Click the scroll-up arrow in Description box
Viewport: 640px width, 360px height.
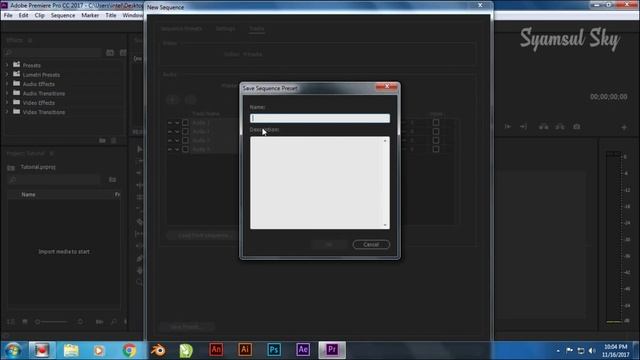(x=385, y=141)
